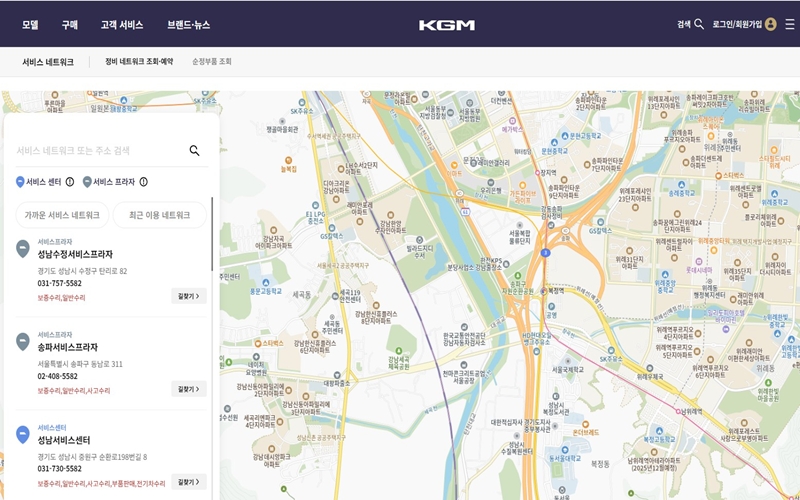
Task: Click 길찾기 for 성남서비스센터
Action: point(189,482)
